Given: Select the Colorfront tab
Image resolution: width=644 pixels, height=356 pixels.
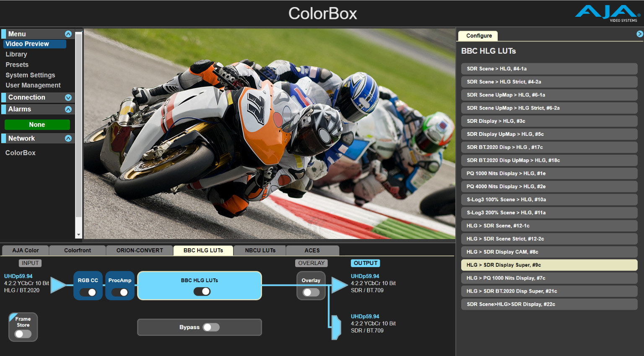Looking at the screenshot, I should click(77, 250).
